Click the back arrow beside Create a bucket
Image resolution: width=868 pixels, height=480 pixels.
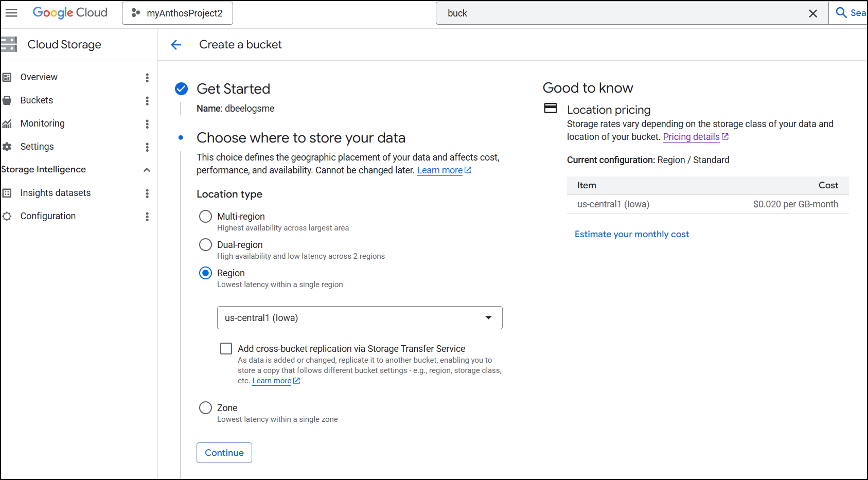point(176,45)
